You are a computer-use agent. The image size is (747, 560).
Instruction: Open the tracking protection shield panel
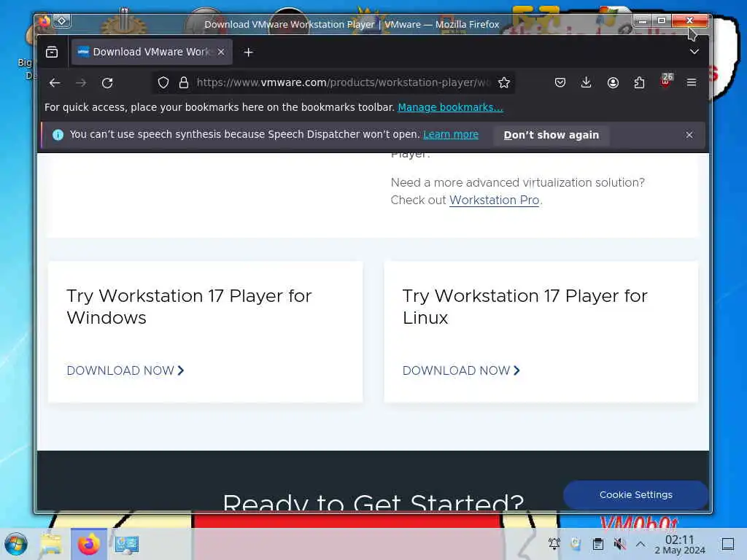(x=163, y=83)
